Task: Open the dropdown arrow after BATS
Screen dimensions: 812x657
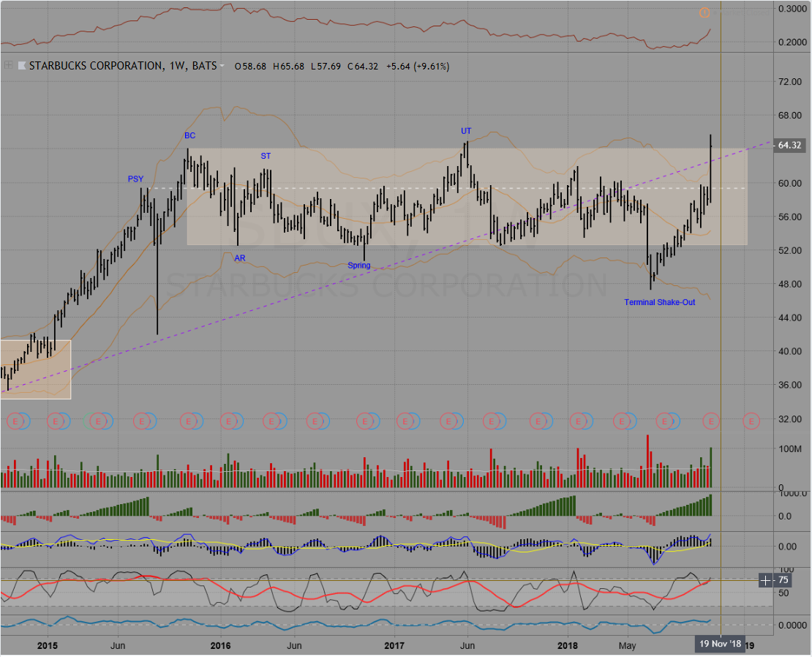Action: (222, 66)
